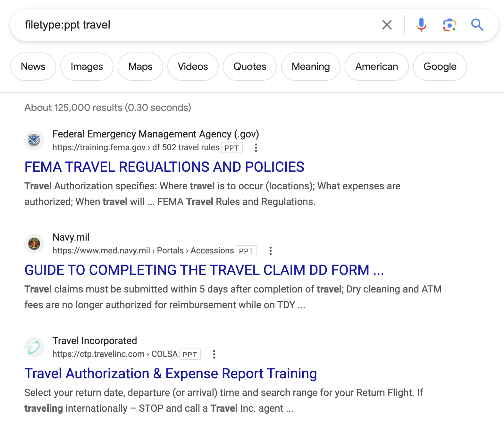Click the blue magnifying glass to search

[477, 25]
